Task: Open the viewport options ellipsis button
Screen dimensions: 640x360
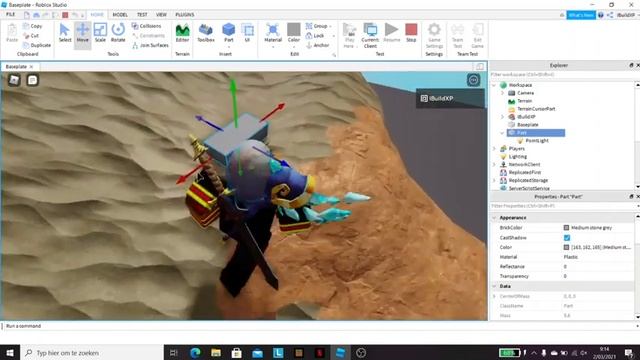Action: 473,80
